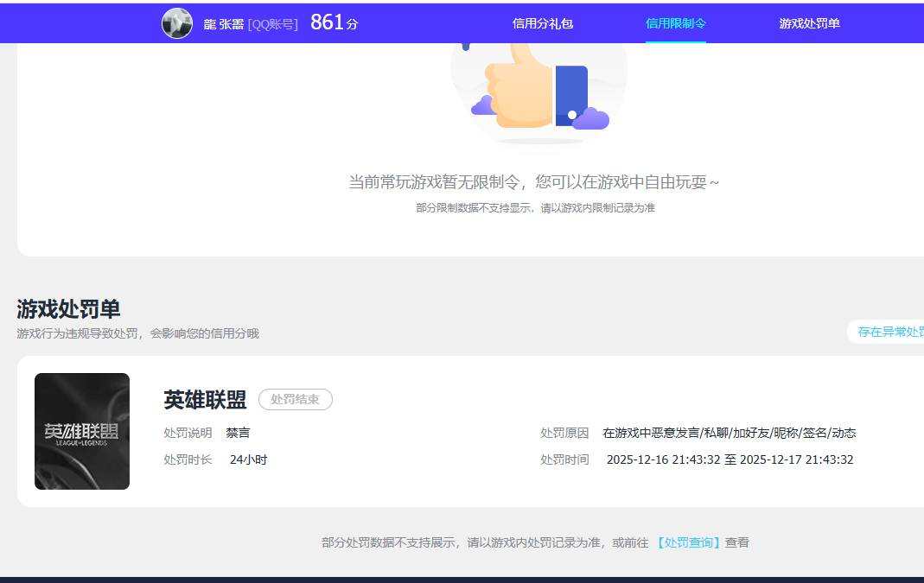Click the 861分 credit score
The height and width of the screenshot is (583, 924).
click(x=335, y=22)
